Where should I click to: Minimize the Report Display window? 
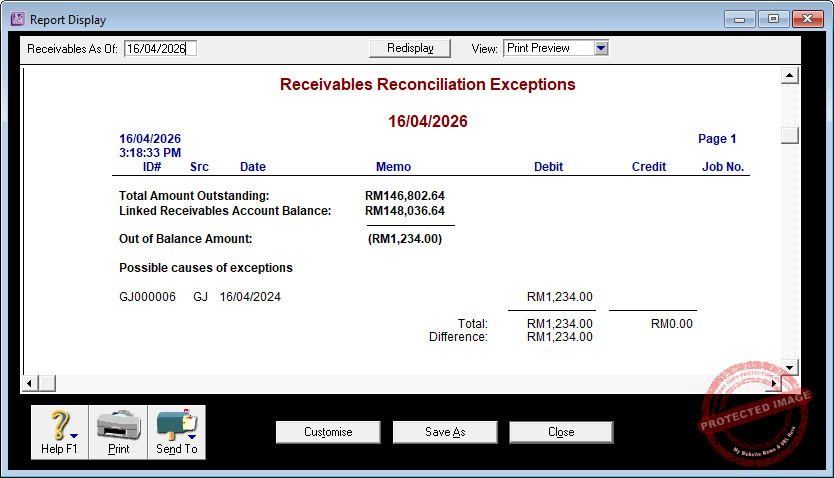point(739,19)
